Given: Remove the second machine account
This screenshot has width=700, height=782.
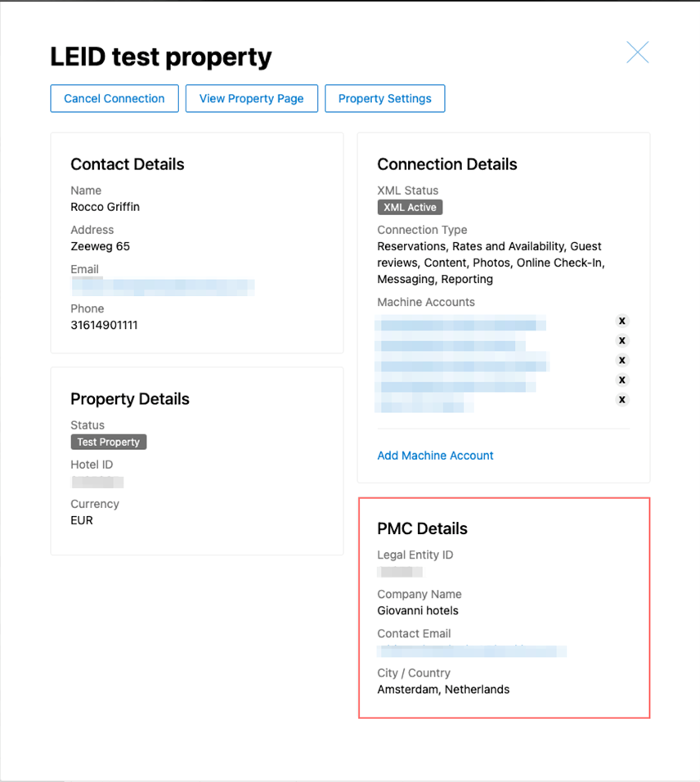Looking at the screenshot, I should pos(621,340).
